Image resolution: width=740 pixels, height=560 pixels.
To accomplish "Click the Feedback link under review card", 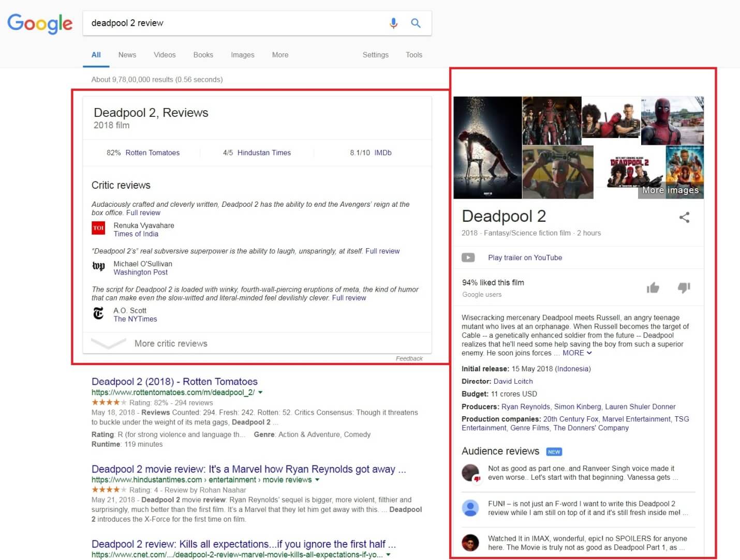I will 409,358.
